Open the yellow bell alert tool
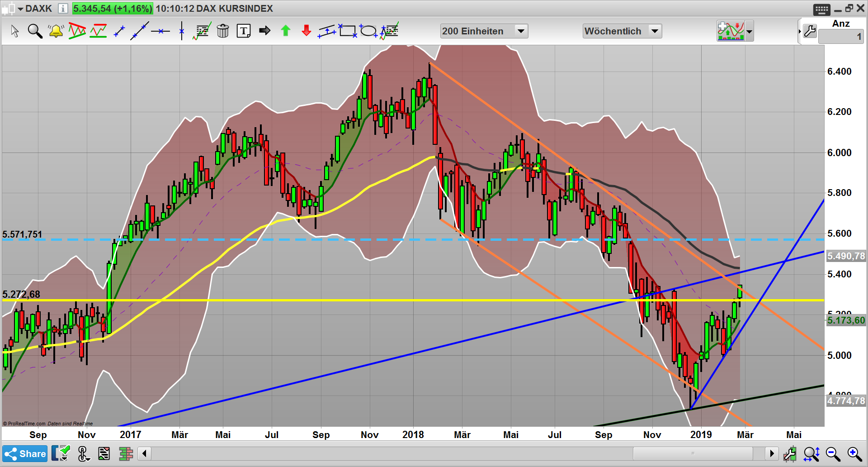This screenshot has height=467, width=868. pyautogui.click(x=56, y=31)
